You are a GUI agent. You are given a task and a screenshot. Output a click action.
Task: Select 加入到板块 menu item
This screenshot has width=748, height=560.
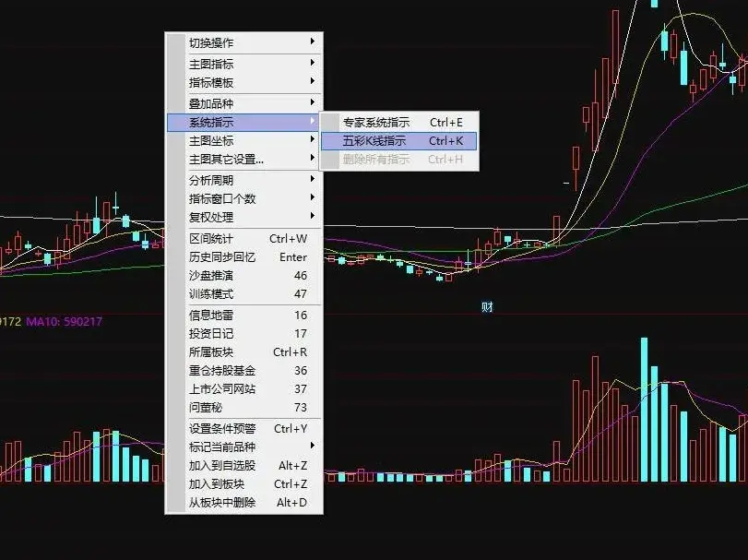[244, 484]
